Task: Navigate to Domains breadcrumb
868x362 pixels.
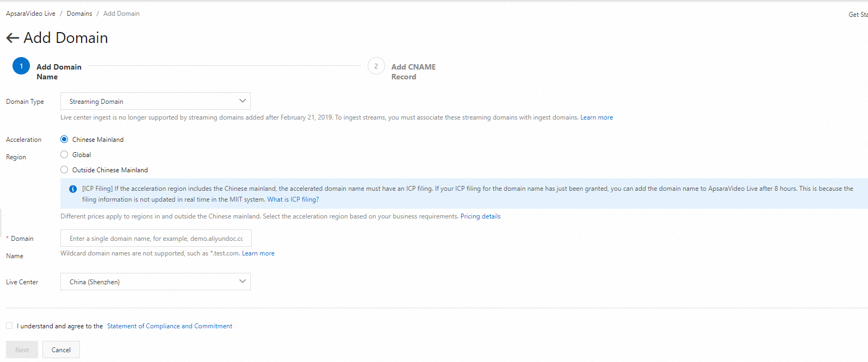Action: pos(79,14)
